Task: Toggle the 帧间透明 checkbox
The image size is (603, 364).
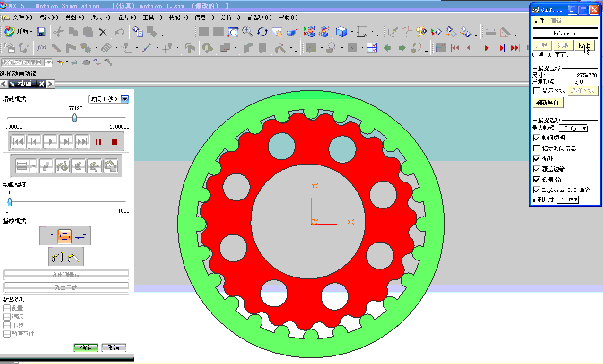Action: coord(536,138)
